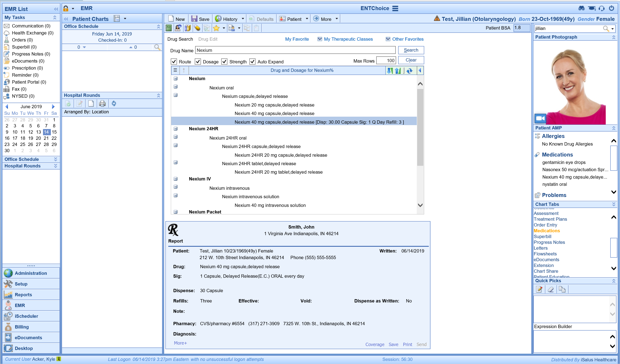620x364 pixels.
Task: Uncheck the Route checkbox
Action: pyautogui.click(x=174, y=62)
